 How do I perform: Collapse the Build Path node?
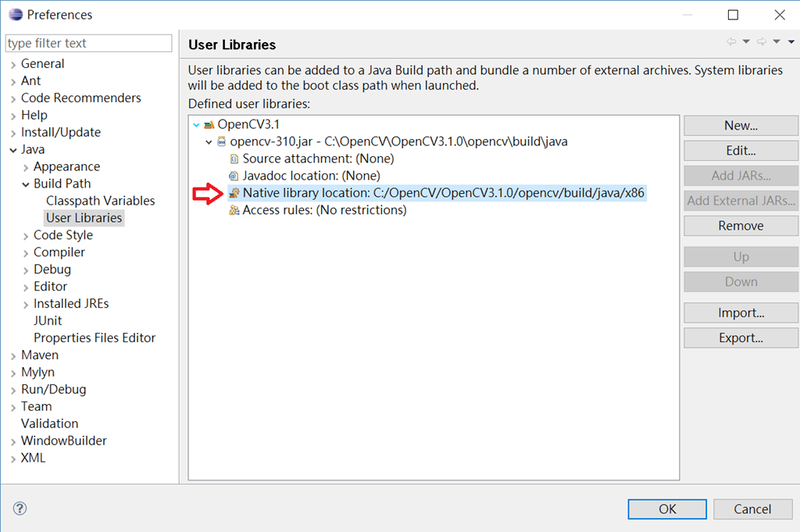pyautogui.click(x=26, y=184)
